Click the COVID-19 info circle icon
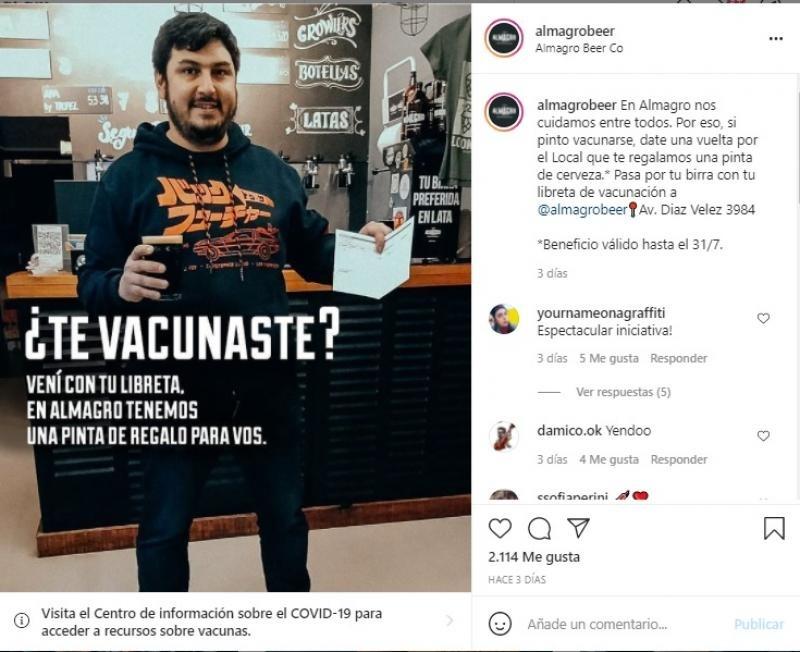Screen dimensions: 800x652 (21, 620)
